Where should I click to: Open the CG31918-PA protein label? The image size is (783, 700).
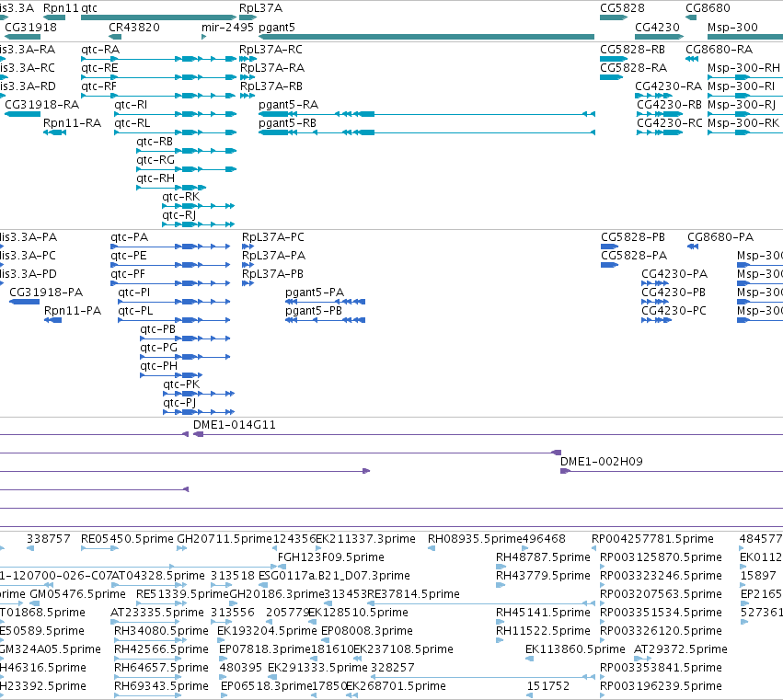[46, 293]
